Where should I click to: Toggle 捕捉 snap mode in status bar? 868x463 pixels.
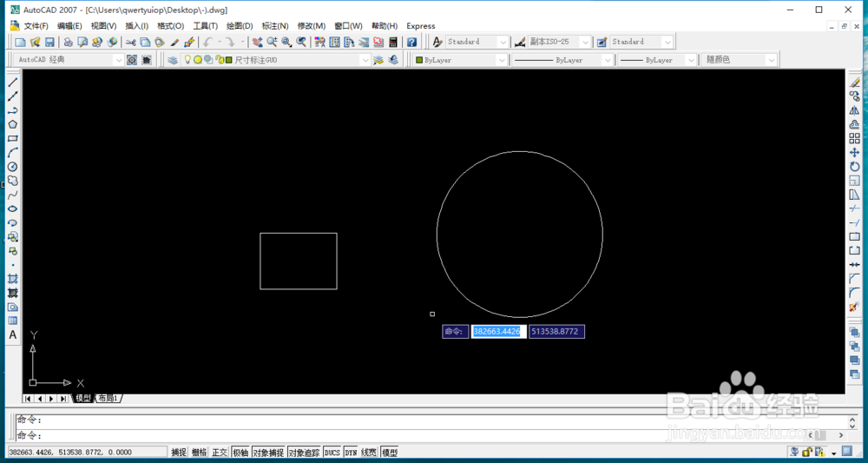coord(180,453)
